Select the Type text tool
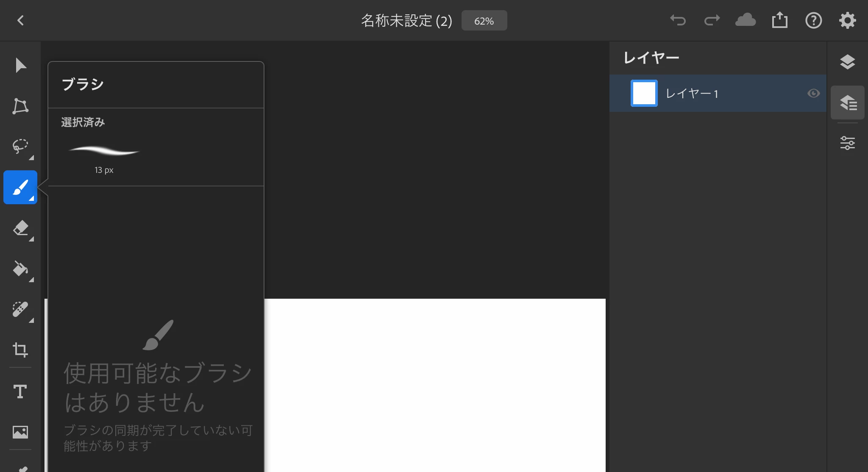Screen dimensions: 868x472 [20, 391]
